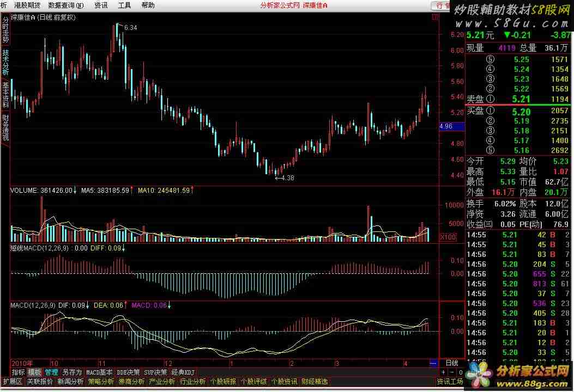
Task: Select the 指标 tab
Action: pos(19,372)
